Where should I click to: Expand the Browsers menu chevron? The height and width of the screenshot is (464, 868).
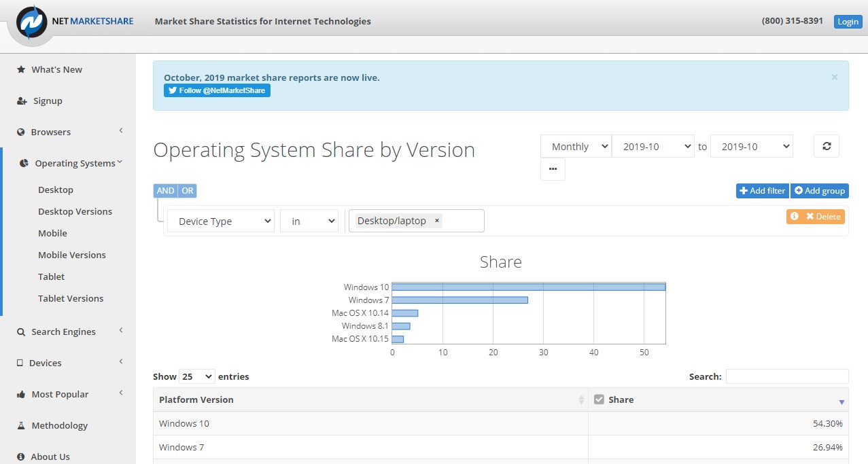pos(121,130)
